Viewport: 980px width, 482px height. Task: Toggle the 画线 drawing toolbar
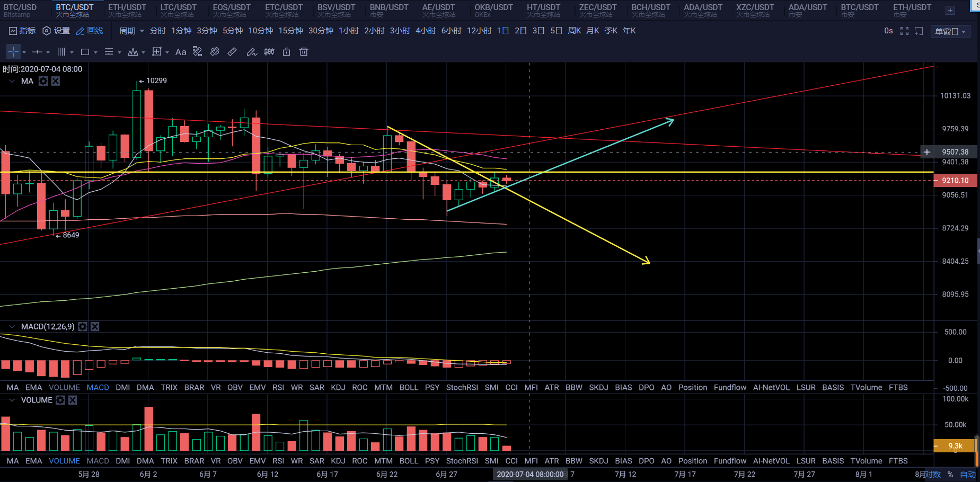coord(90,31)
